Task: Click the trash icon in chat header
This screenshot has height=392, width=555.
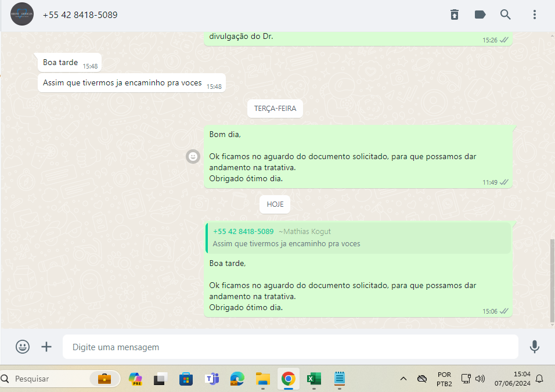Action: click(x=455, y=15)
